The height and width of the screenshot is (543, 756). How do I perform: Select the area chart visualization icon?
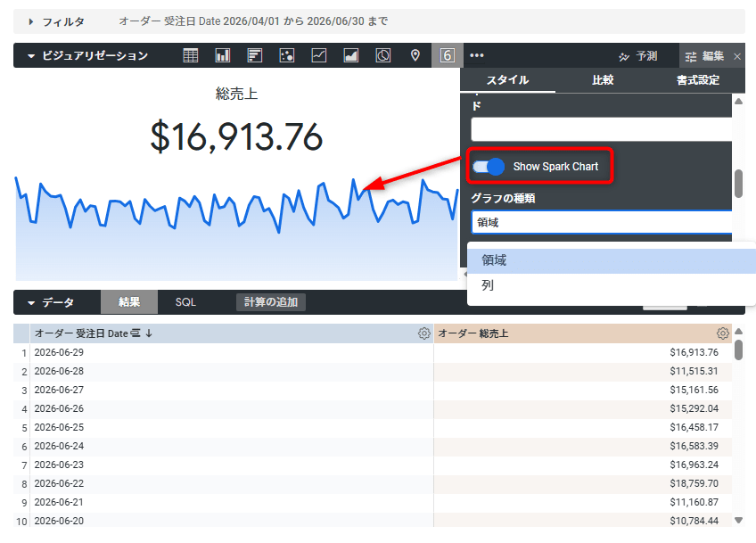[x=351, y=55]
